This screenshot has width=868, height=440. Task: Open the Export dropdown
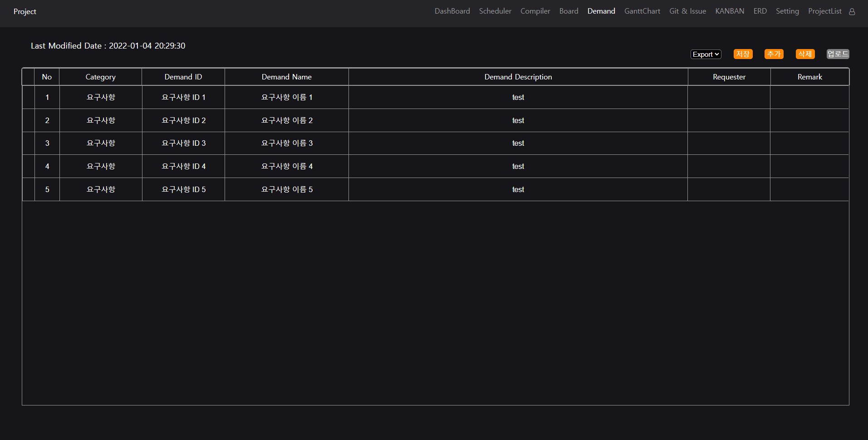(x=706, y=54)
